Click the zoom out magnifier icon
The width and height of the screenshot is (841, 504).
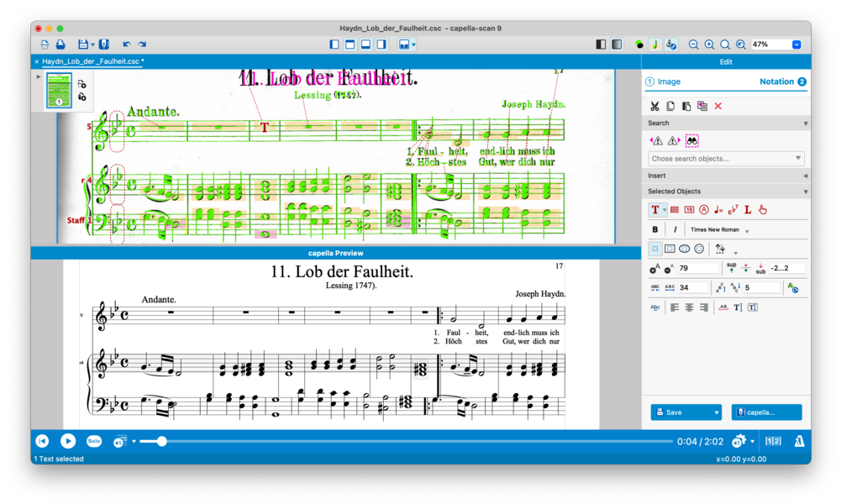point(693,45)
